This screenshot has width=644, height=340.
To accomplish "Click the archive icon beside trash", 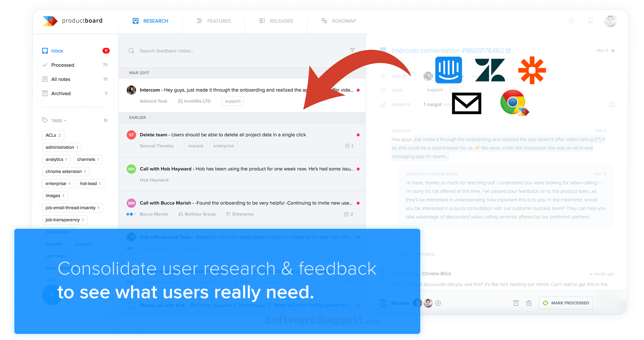I will pos(516,303).
